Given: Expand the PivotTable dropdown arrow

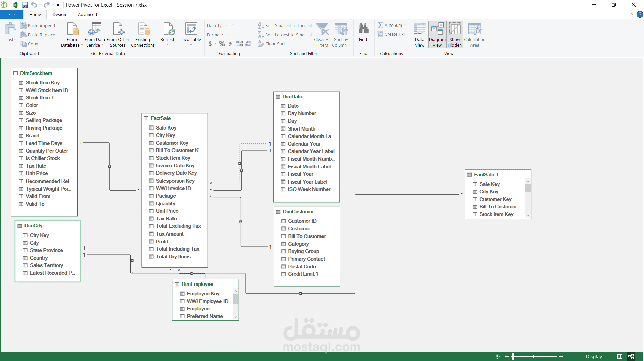Looking at the screenshot, I should point(191,45).
